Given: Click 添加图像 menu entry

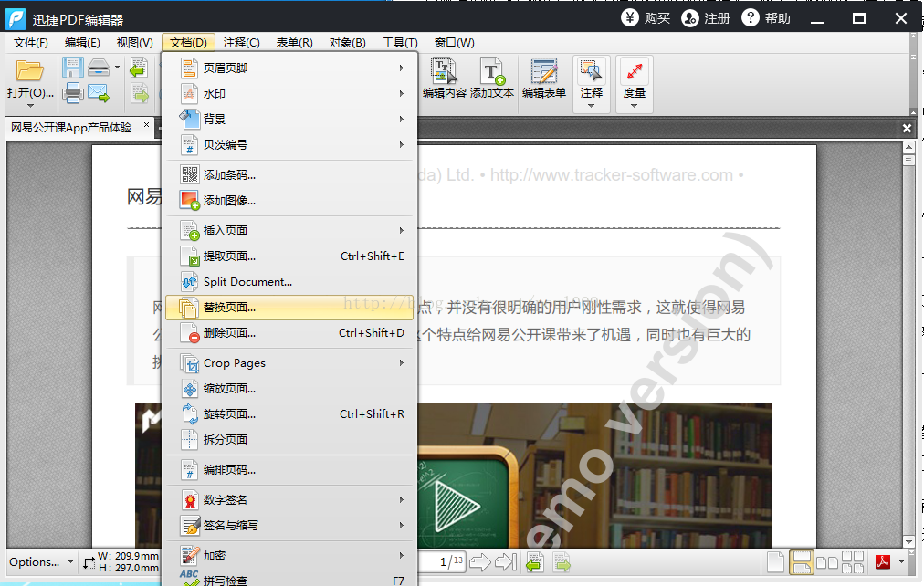Looking at the screenshot, I should click(x=291, y=201).
